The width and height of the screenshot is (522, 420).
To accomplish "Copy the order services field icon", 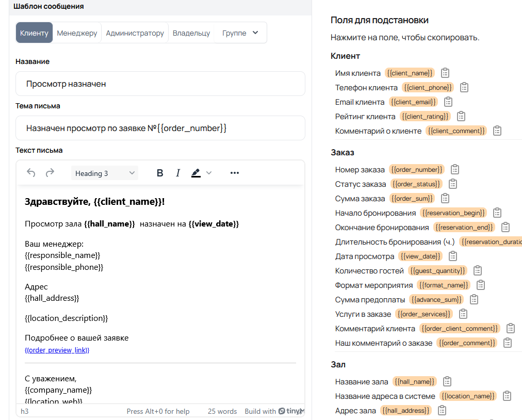I will coord(463,314).
